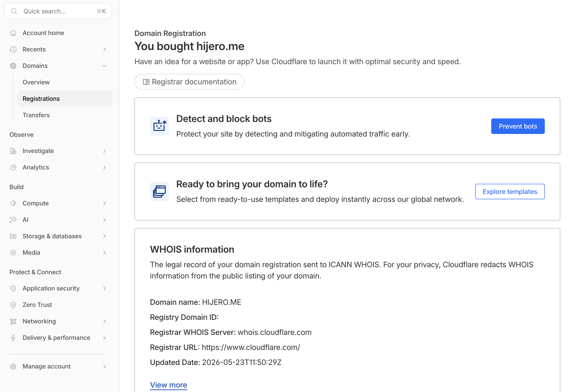The image size is (573, 392).
Task: Collapse the Domains section chevron
Action: coord(105,66)
